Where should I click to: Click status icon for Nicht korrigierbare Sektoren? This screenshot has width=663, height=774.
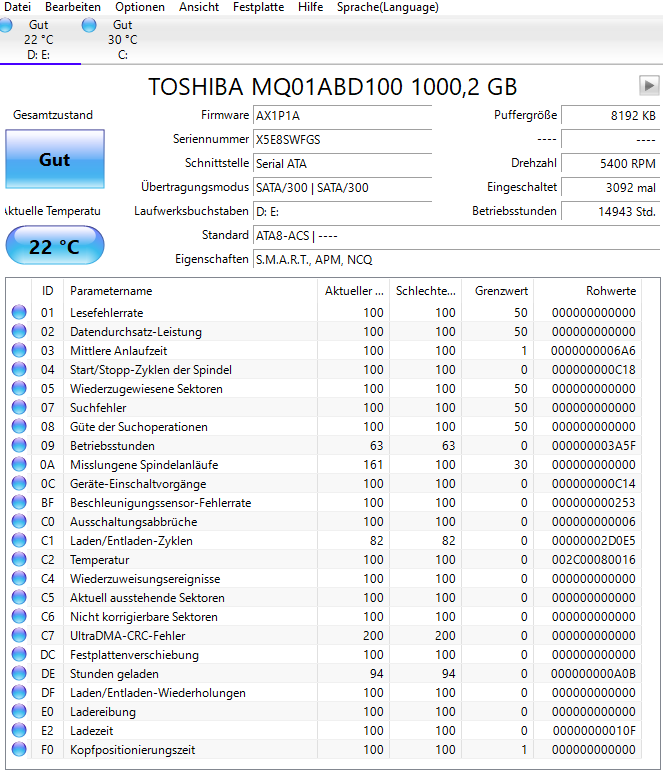click(19, 617)
